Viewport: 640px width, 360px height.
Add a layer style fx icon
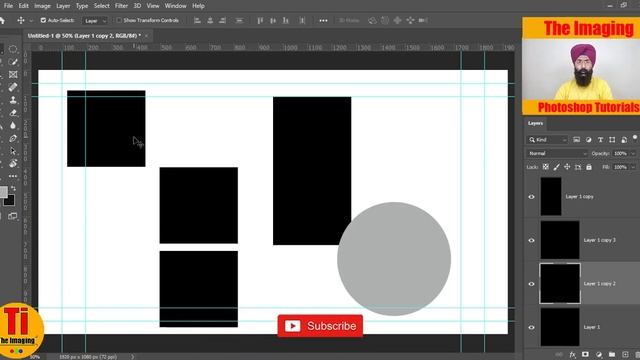(572, 355)
